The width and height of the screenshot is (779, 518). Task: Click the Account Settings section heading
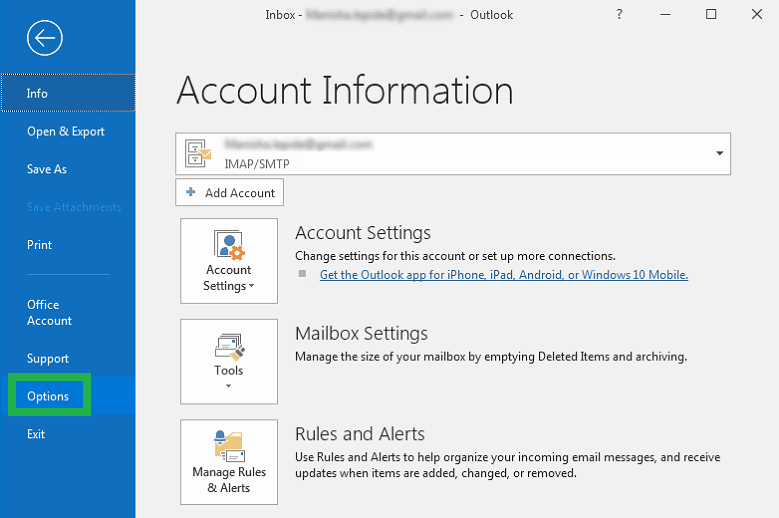pyautogui.click(x=363, y=232)
